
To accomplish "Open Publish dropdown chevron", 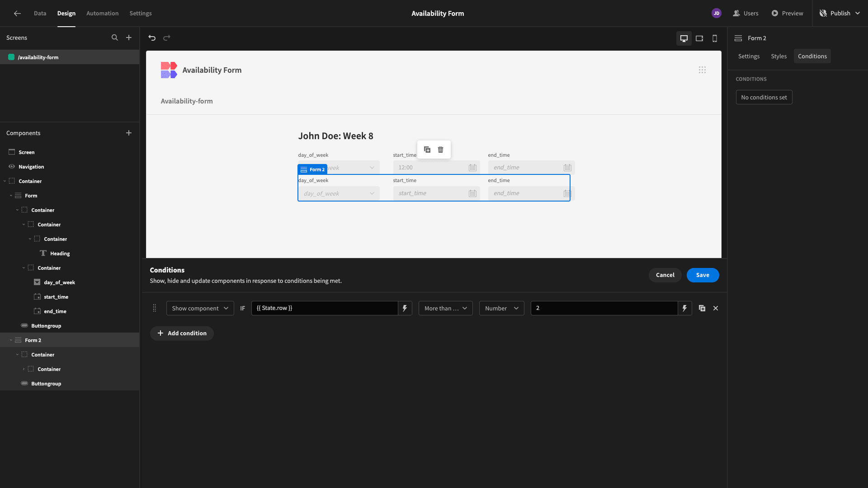I will pos(858,13).
